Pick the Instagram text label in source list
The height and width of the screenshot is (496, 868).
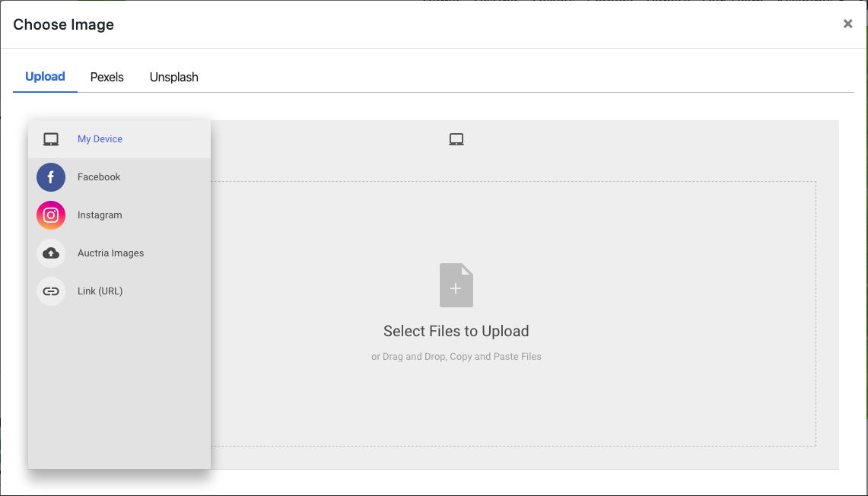[100, 215]
